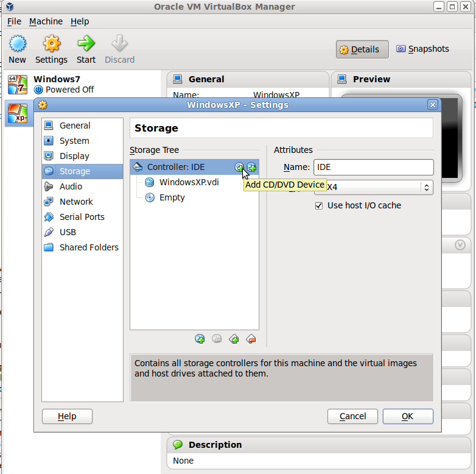Open the Audio settings category

[82, 186]
